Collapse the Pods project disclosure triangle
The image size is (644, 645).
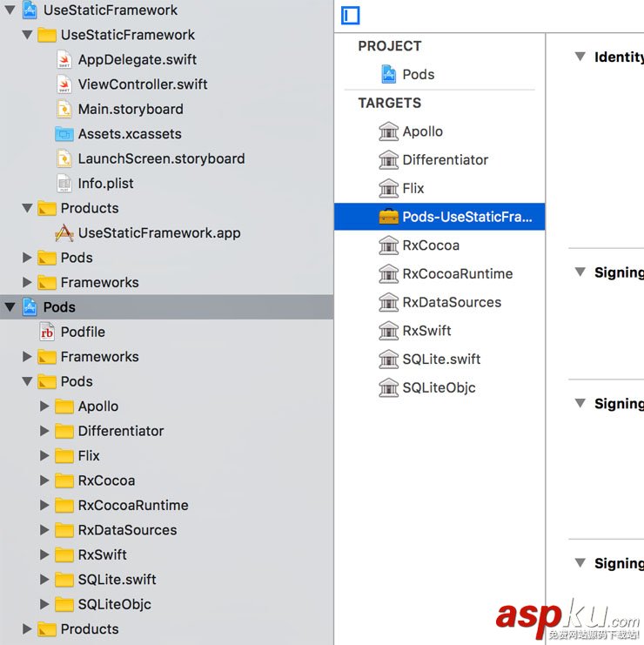(x=10, y=307)
